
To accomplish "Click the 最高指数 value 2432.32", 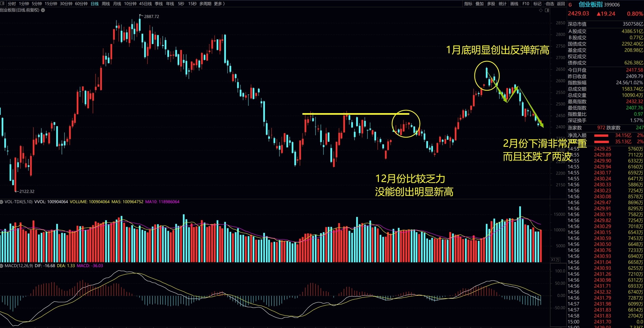I will click(634, 101).
